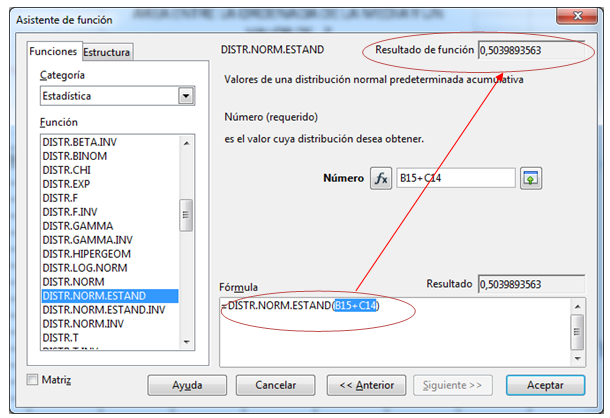Image resolution: width=610 pixels, height=418 pixels.
Task: Choose DISTR.BINOM from the function list
Action: tap(75, 156)
